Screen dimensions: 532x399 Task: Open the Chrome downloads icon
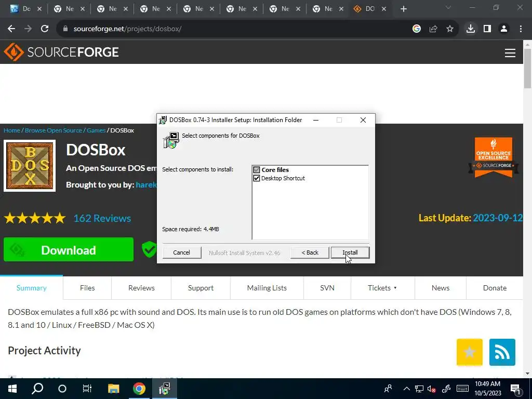coord(471,29)
